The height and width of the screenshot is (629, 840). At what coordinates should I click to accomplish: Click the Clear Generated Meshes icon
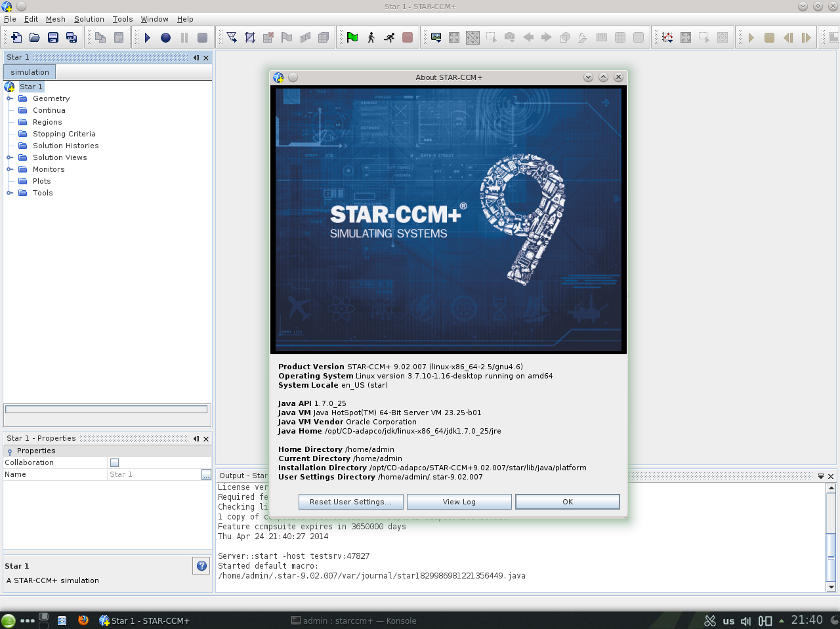[268, 37]
